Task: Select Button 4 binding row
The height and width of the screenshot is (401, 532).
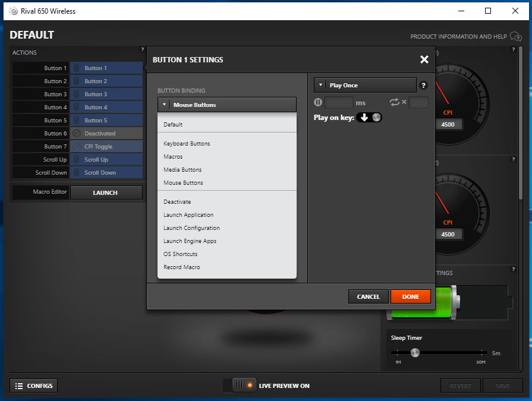Action: pos(106,107)
